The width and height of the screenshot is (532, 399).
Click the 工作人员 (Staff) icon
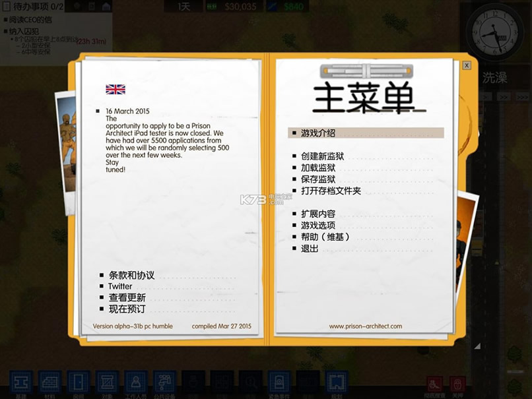click(135, 383)
